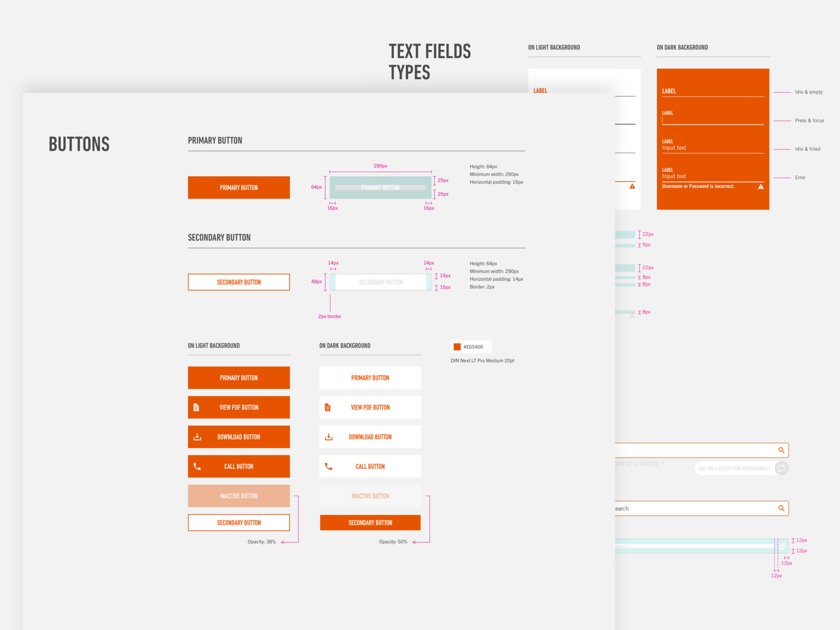Click the download icon on dark Download Button

tap(329, 436)
